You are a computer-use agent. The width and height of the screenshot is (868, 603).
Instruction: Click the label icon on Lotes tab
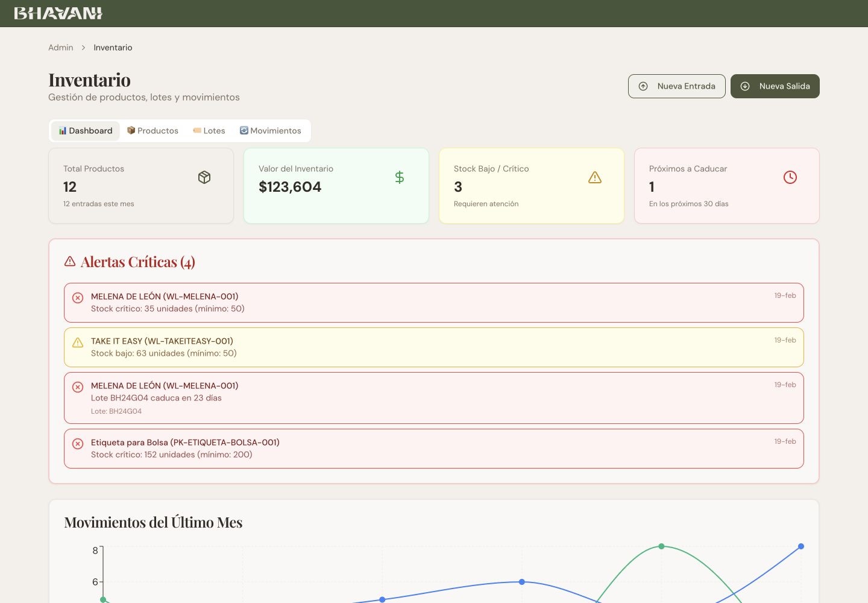click(x=197, y=130)
